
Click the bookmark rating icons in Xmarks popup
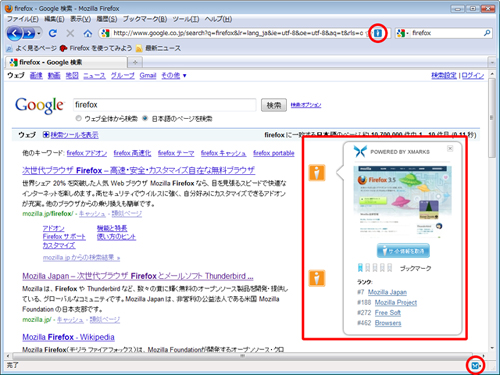point(375,267)
